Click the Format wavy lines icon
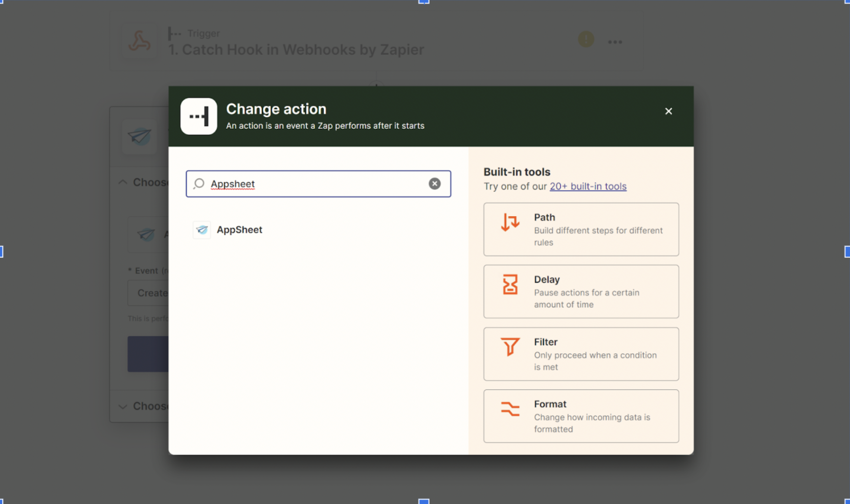Image resolution: width=850 pixels, height=504 pixels. (x=510, y=409)
